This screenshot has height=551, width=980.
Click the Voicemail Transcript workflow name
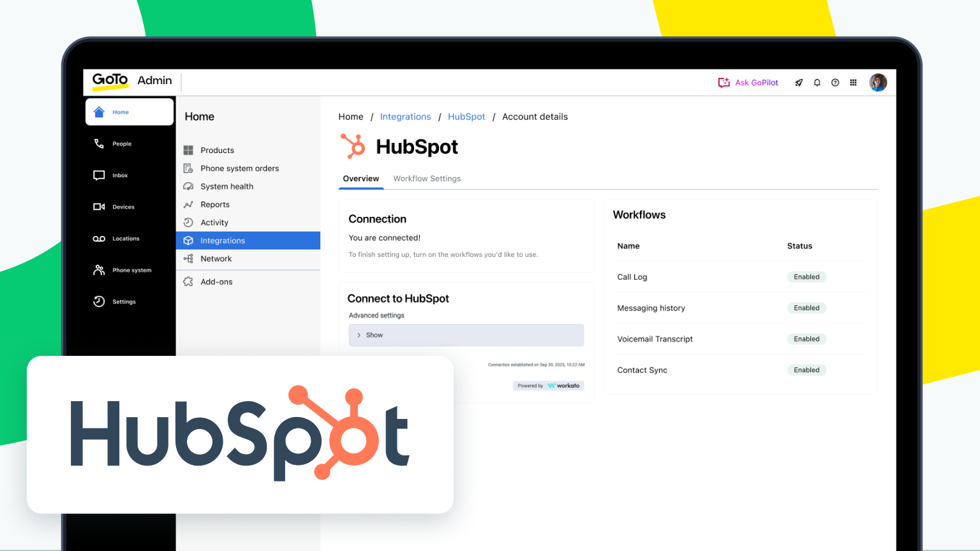point(655,339)
